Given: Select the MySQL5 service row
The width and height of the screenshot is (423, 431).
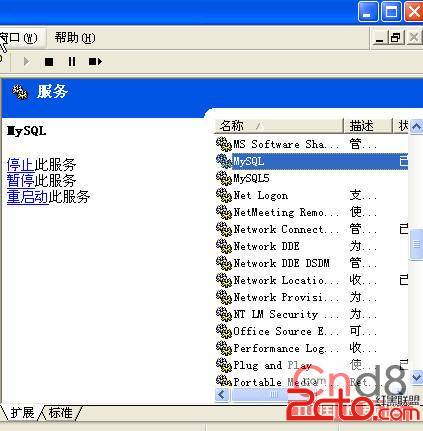Looking at the screenshot, I should pos(311,178).
